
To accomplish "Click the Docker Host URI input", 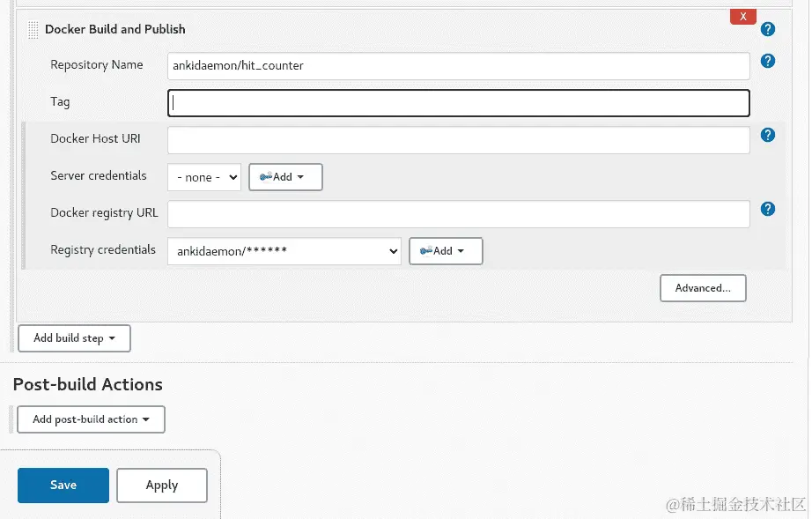I will coord(458,140).
